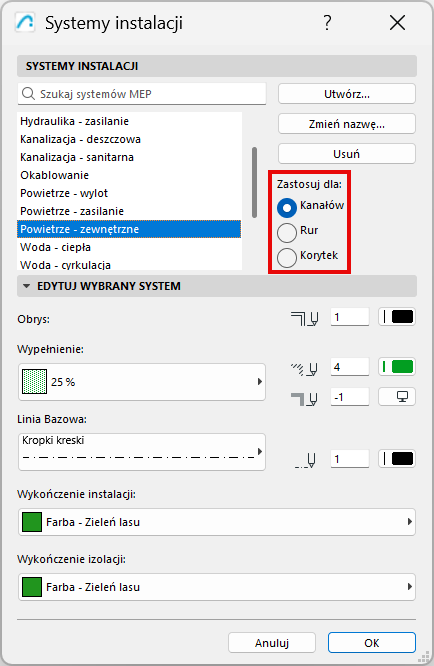
Task: Click green surface icon under Wykończenie instalacji
Action: coord(31,522)
